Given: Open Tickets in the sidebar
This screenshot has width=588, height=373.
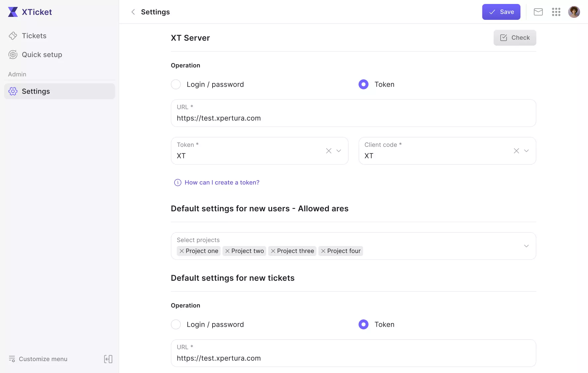Looking at the screenshot, I should point(60,36).
